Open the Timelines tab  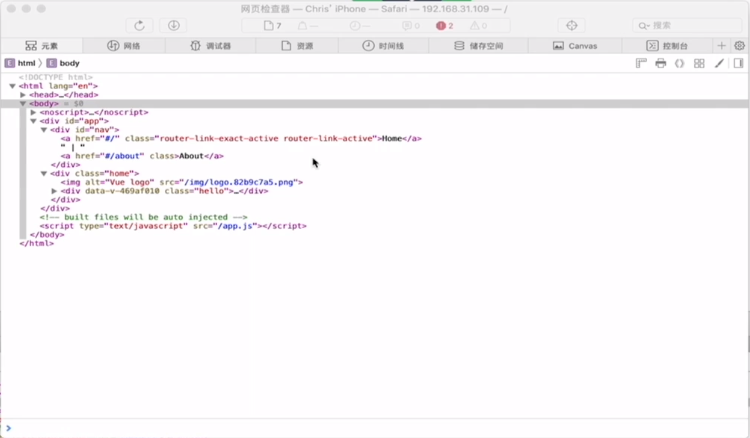[383, 46]
